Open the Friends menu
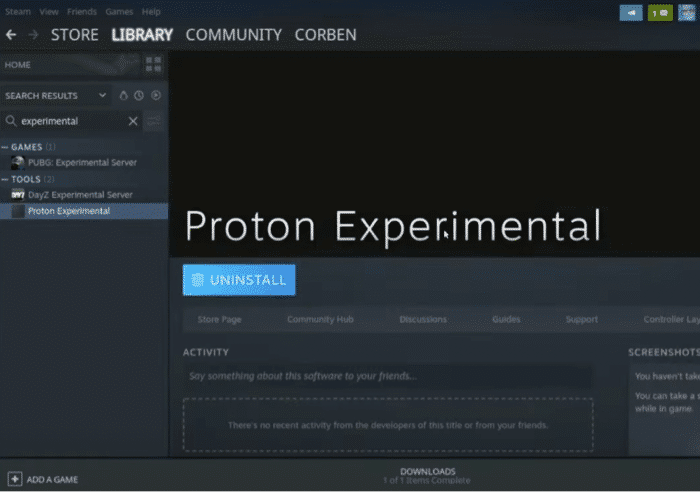 pos(82,12)
